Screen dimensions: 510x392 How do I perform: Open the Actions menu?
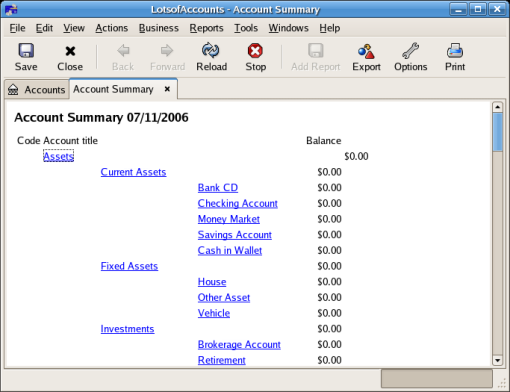click(x=112, y=28)
